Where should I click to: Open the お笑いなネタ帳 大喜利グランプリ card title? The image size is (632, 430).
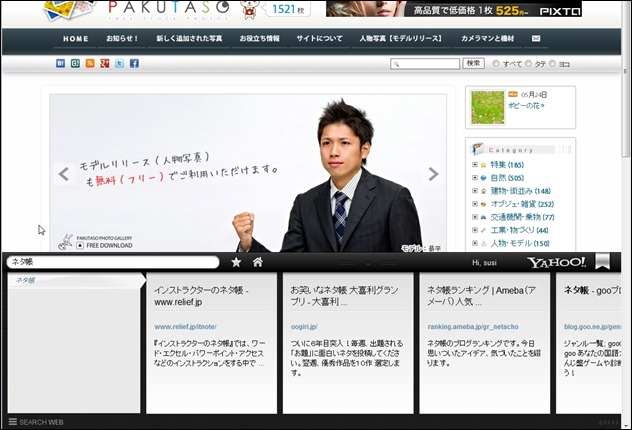tap(345, 296)
